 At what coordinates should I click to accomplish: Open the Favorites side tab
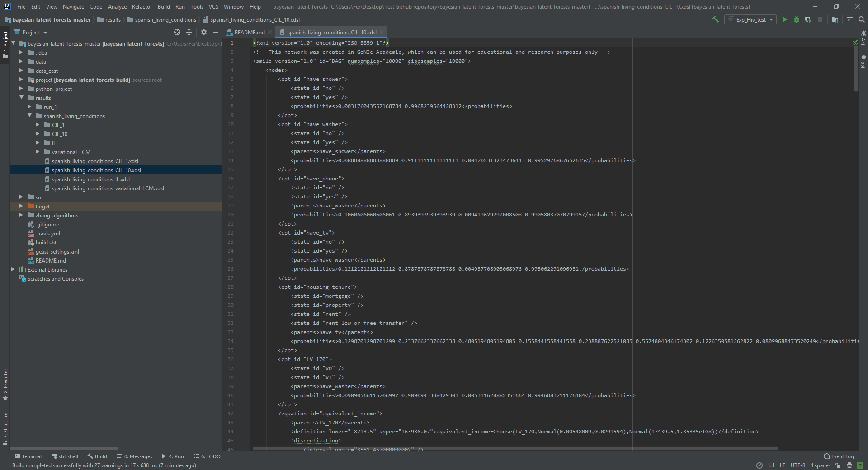click(5, 385)
